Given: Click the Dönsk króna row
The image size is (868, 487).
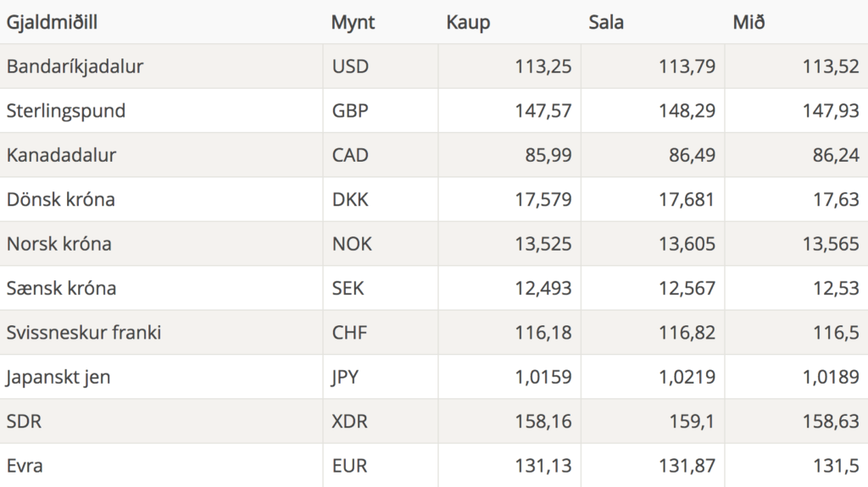Looking at the screenshot, I should point(434,199).
